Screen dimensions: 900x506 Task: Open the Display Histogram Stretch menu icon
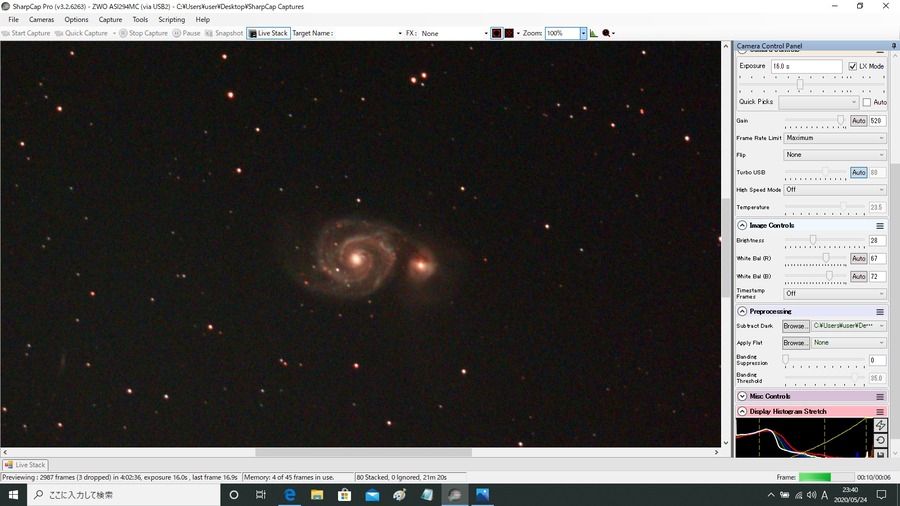880,411
